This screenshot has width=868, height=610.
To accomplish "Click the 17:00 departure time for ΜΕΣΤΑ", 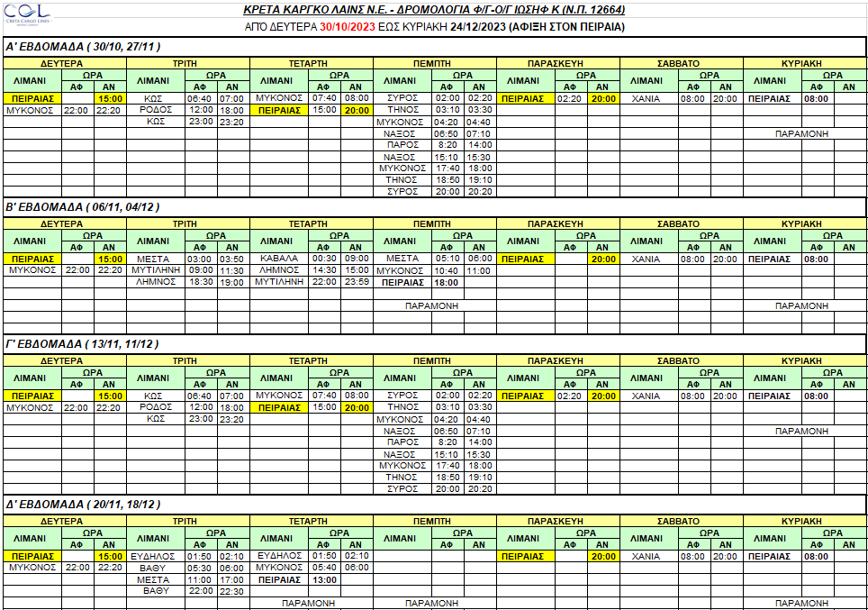I will point(232,579).
